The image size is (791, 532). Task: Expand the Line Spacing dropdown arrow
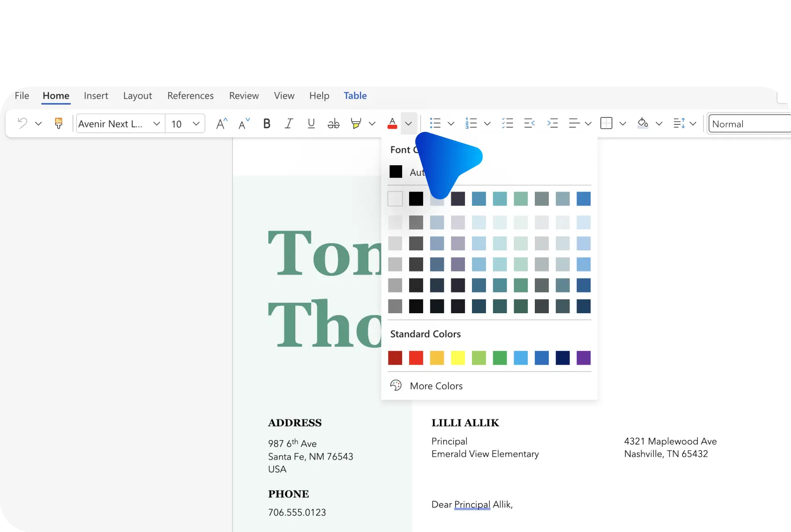coord(693,124)
